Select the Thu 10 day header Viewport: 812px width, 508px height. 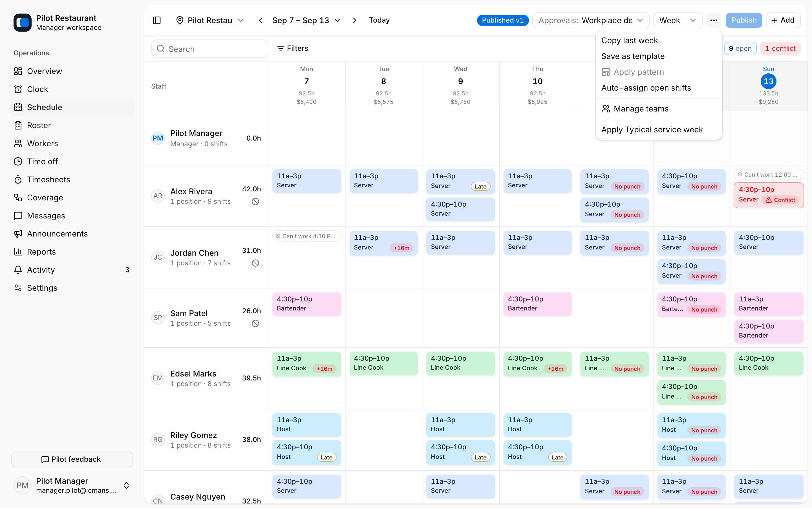(x=538, y=86)
